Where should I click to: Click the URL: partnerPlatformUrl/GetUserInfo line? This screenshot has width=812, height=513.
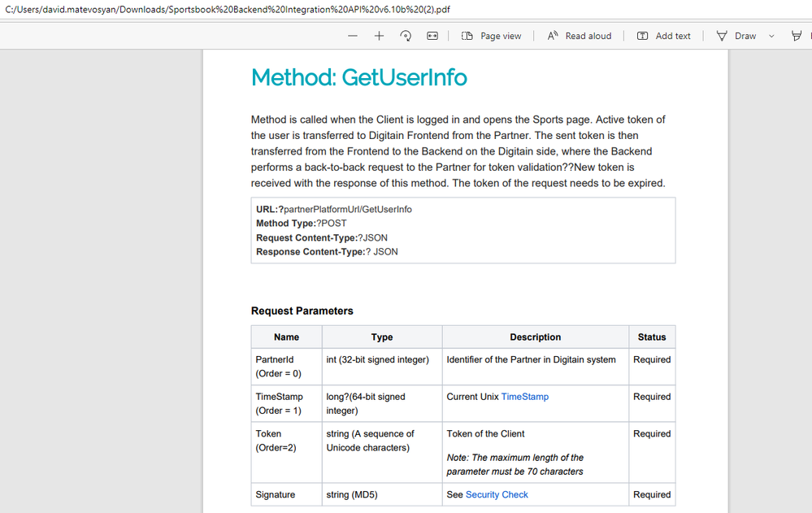click(334, 209)
